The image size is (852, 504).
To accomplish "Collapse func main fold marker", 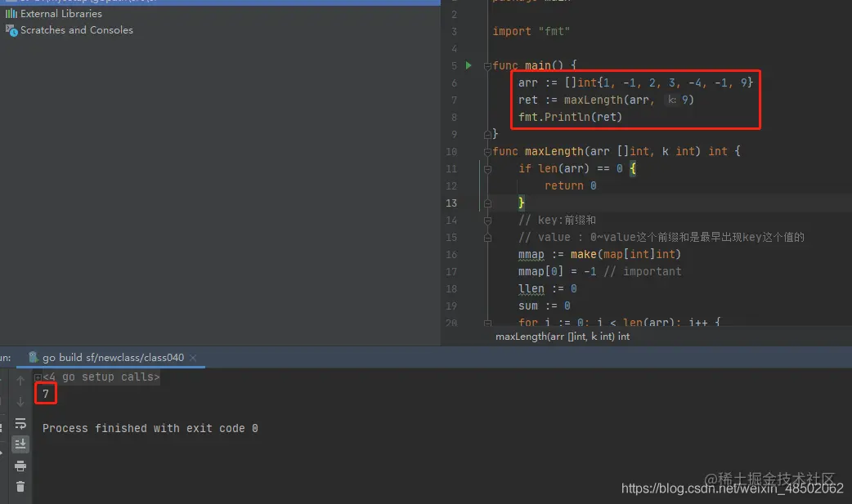I will [x=487, y=66].
